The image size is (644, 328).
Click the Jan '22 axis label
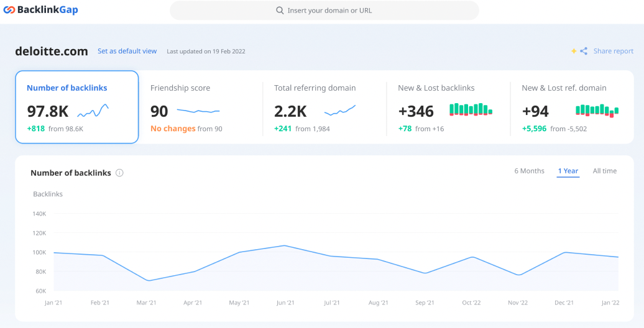click(610, 303)
